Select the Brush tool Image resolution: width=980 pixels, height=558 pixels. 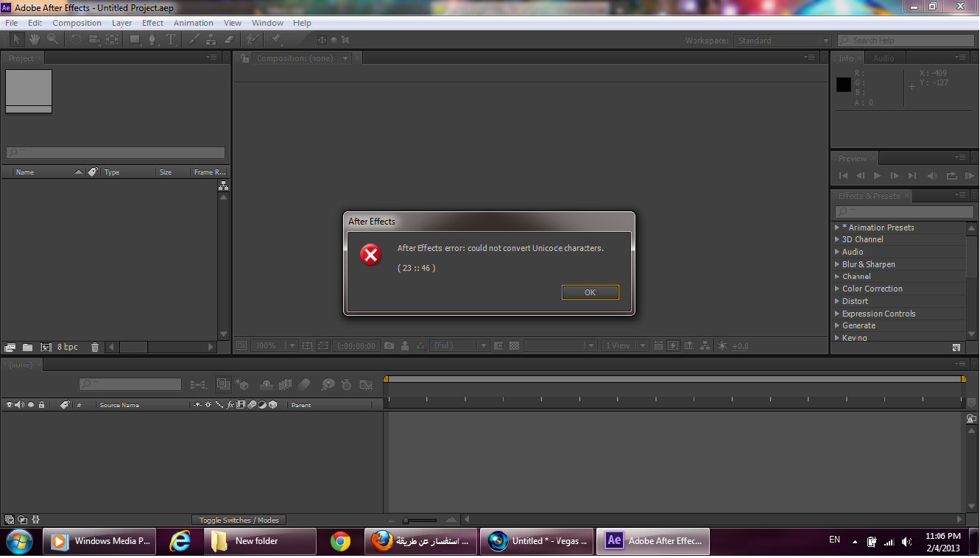pyautogui.click(x=194, y=39)
